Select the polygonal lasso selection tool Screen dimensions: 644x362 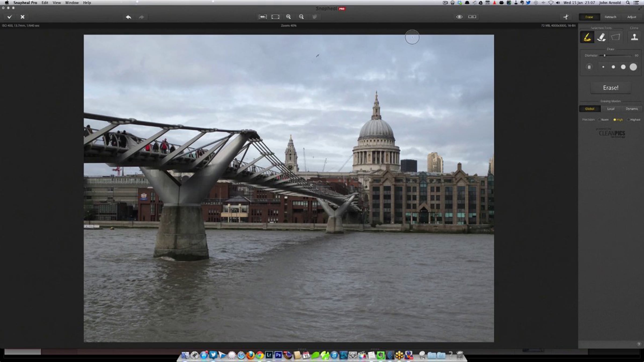[616, 37]
